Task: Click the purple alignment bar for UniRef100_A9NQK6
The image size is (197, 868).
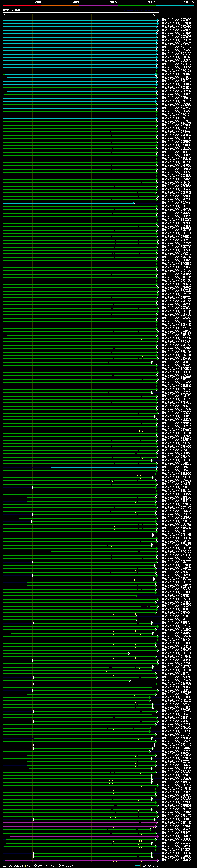Action: [81, 860]
